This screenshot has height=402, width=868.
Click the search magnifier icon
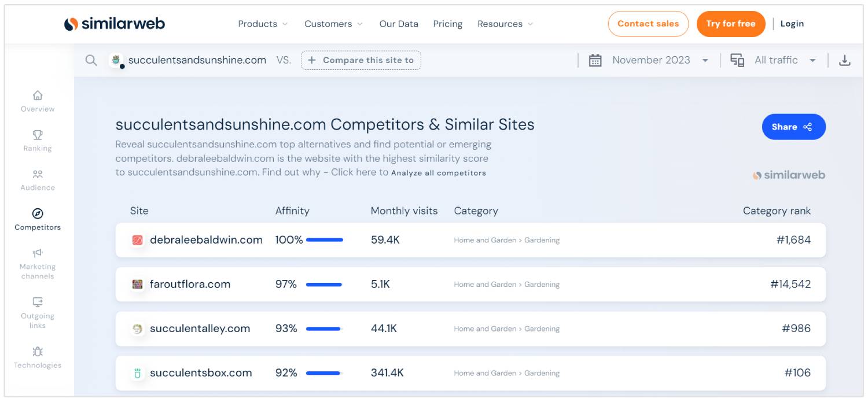pyautogui.click(x=91, y=60)
